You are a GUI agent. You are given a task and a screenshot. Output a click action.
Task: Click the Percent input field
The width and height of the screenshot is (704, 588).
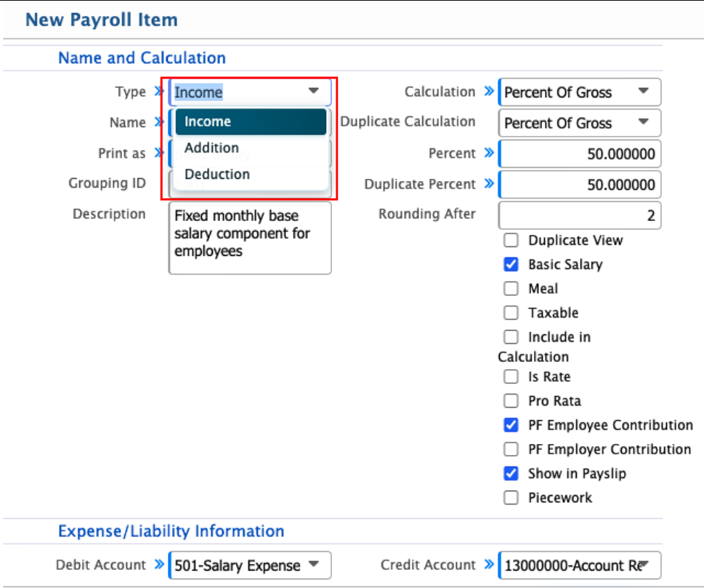click(x=579, y=154)
